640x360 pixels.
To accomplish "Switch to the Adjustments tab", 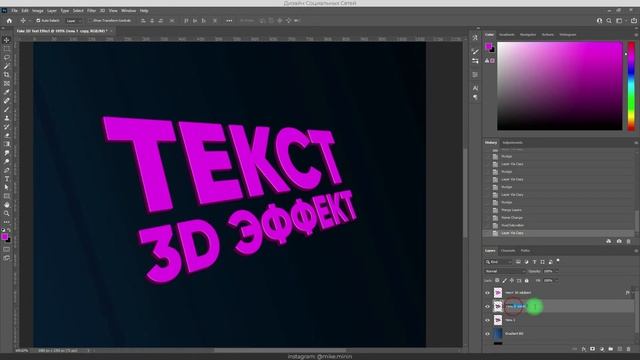I will pos(512,142).
